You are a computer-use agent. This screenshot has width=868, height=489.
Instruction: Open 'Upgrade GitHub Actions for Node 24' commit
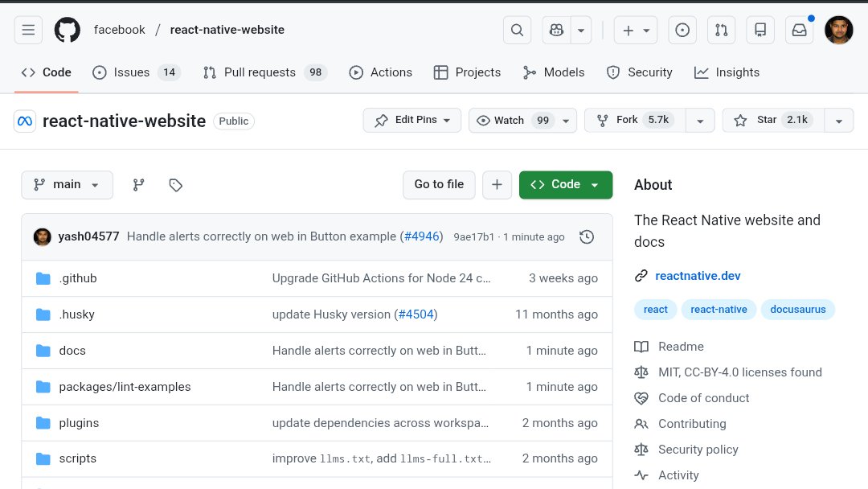click(x=382, y=278)
